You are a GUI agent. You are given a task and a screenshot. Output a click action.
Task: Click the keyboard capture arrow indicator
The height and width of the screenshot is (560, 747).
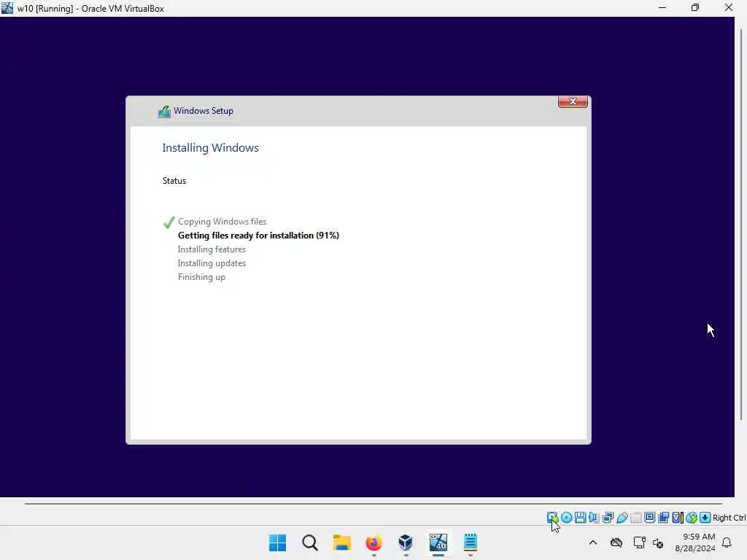point(705,518)
